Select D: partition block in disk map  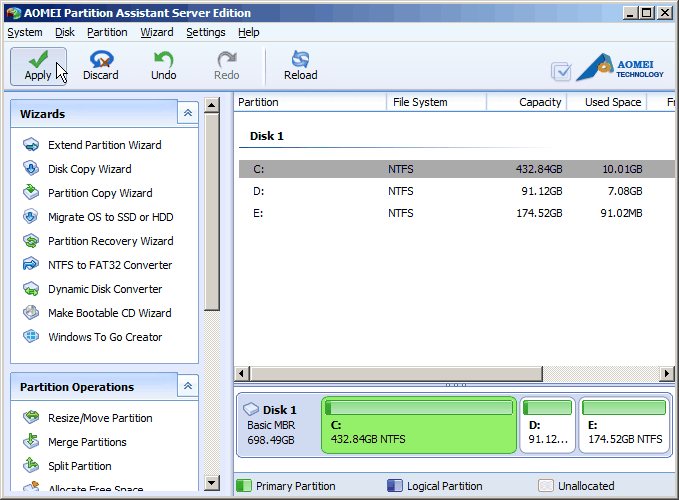coord(547,425)
